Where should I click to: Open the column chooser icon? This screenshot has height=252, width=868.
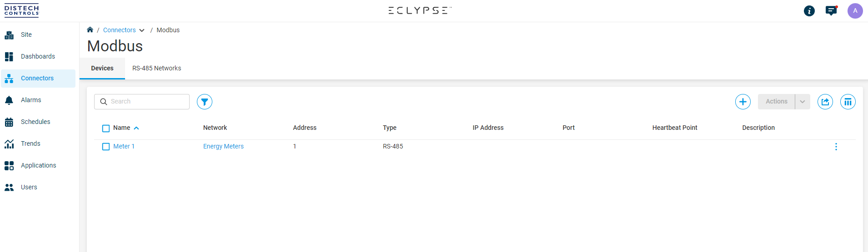(848, 102)
